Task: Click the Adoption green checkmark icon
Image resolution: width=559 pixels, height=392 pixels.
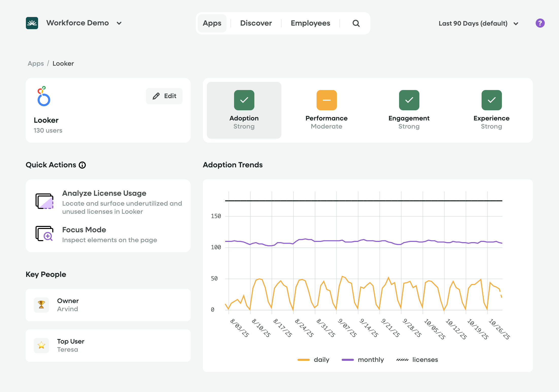Action: [x=244, y=100]
